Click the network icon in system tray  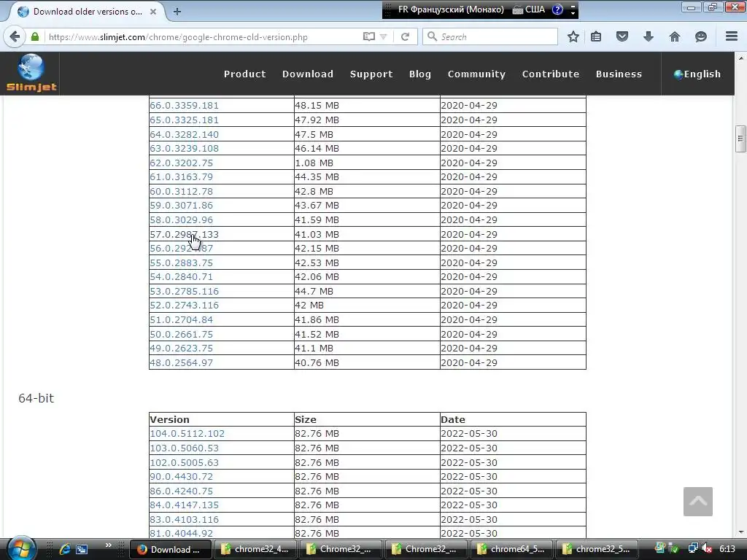click(693, 548)
